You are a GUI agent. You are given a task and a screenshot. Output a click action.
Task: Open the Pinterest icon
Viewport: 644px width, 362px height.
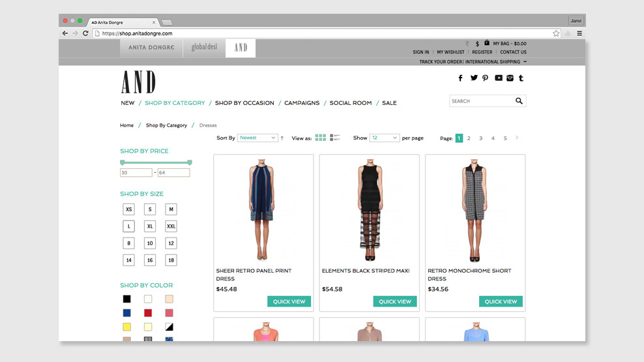coord(486,78)
